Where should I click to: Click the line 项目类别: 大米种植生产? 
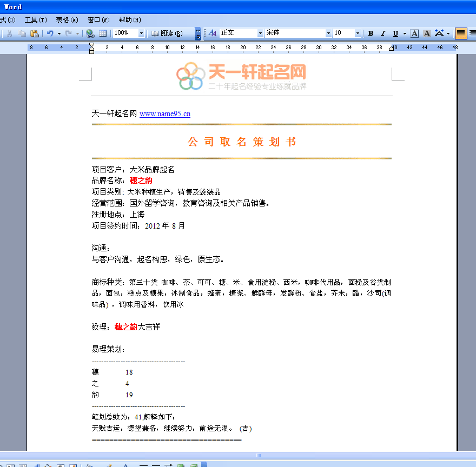(x=156, y=192)
